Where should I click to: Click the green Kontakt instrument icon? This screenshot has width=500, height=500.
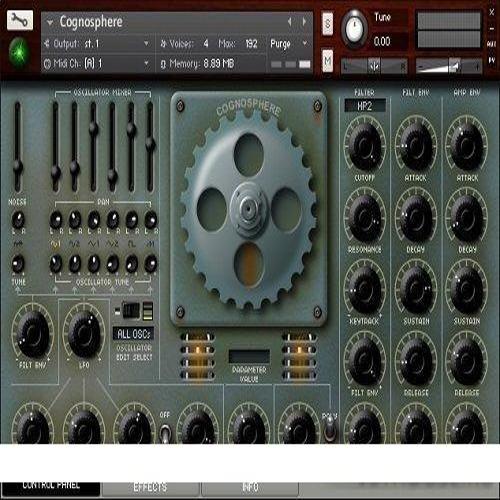[x=19, y=53]
